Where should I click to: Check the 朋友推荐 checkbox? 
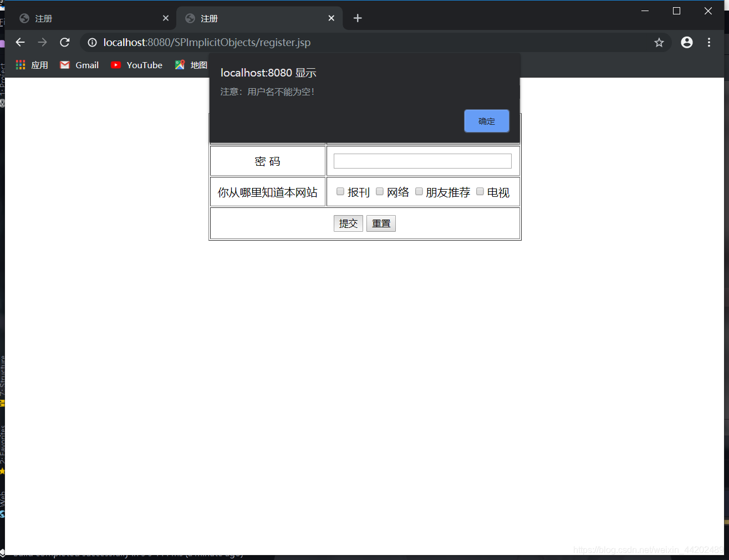(x=419, y=191)
